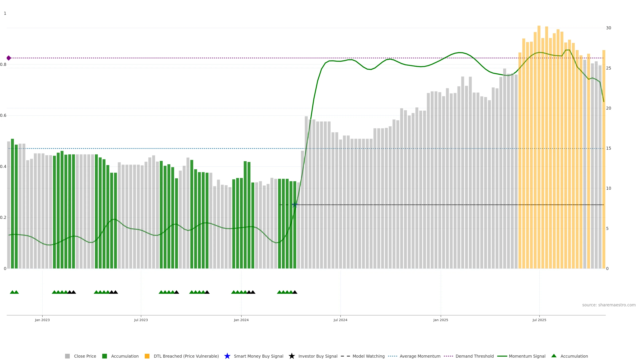Click the purple diamond Demand Threshold marker

coord(9,58)
